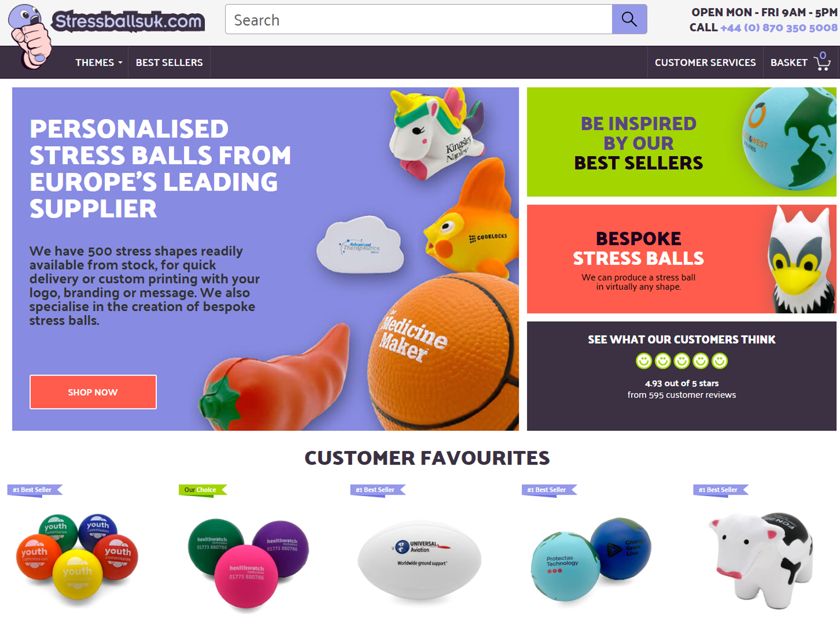Click into the Search input field
This screenshot has width=840, height=630.
point(418,19)
